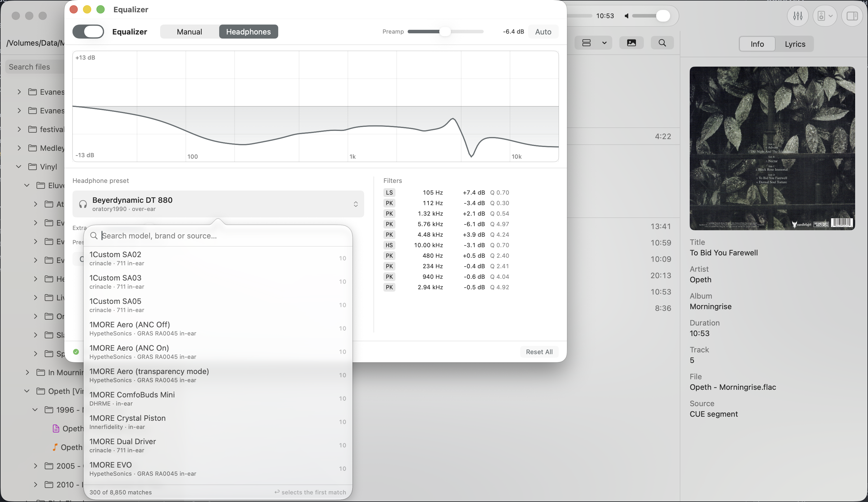Expand the festival folder
Screen dimensions: 868x502
[x=19, y=129]
